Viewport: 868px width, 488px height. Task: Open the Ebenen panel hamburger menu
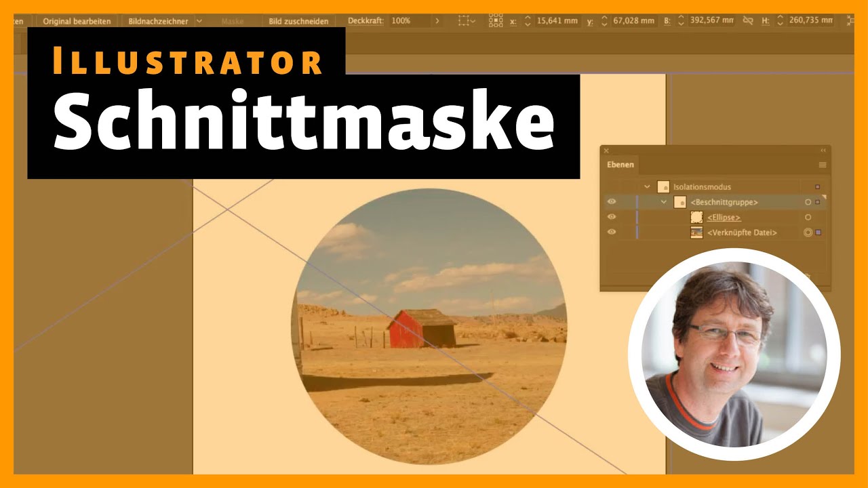coord(823,165)
